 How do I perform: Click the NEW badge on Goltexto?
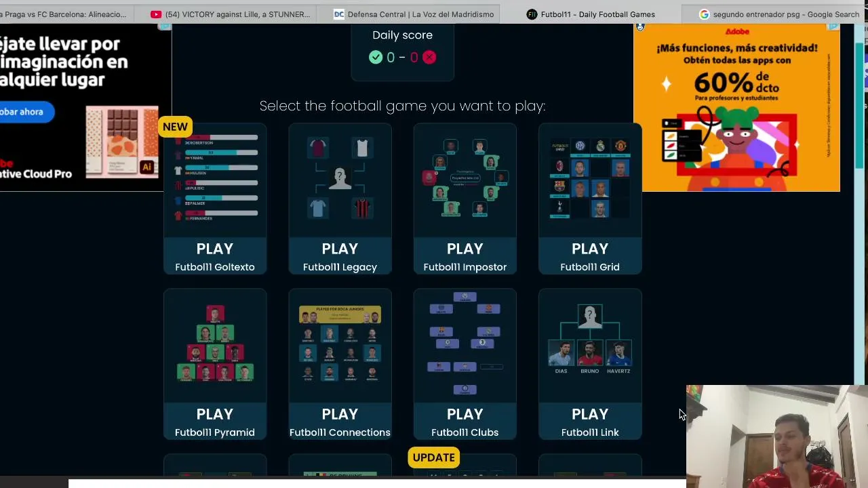point(176,127)
